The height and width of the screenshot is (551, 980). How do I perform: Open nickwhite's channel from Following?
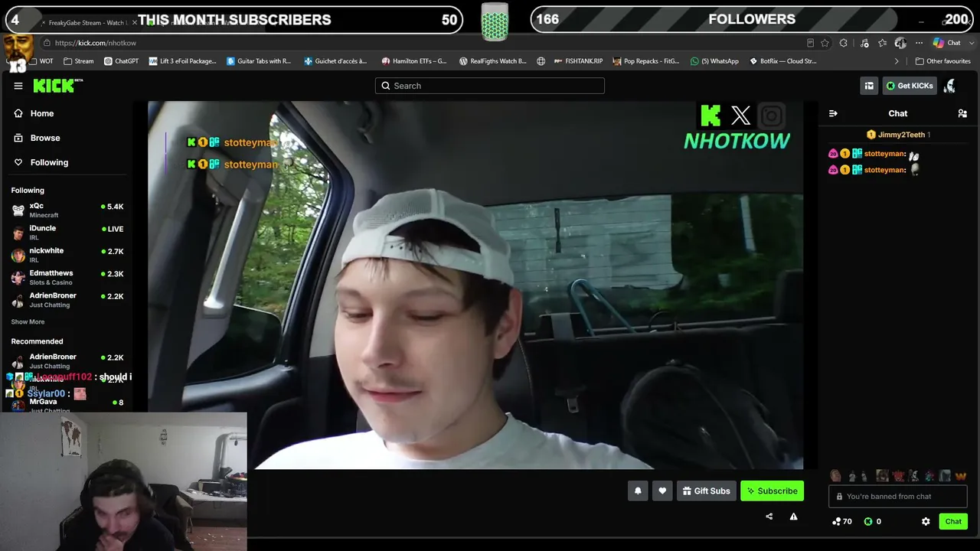[67, 255]
